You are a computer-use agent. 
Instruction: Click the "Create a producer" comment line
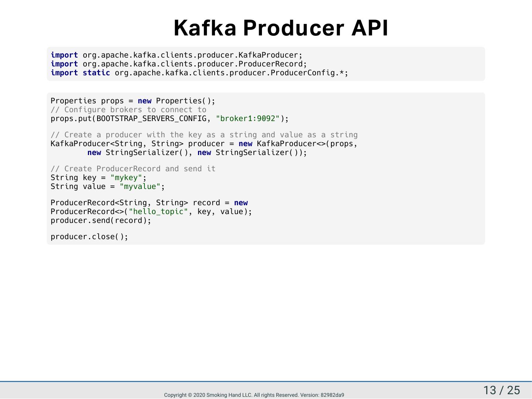[204, 135]
